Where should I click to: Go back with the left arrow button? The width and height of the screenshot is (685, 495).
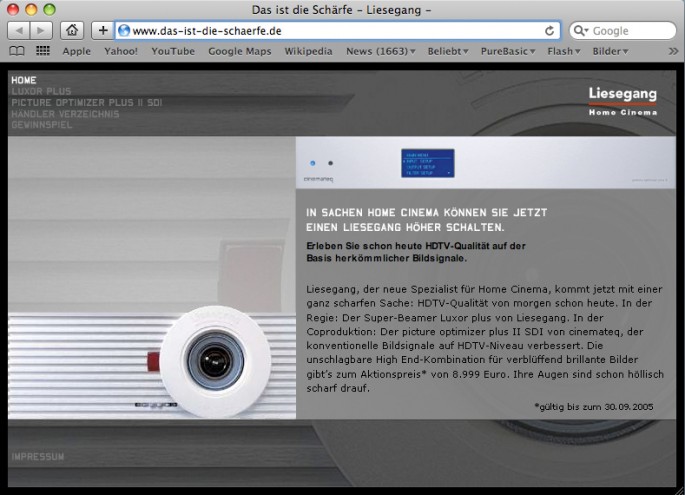19,31
